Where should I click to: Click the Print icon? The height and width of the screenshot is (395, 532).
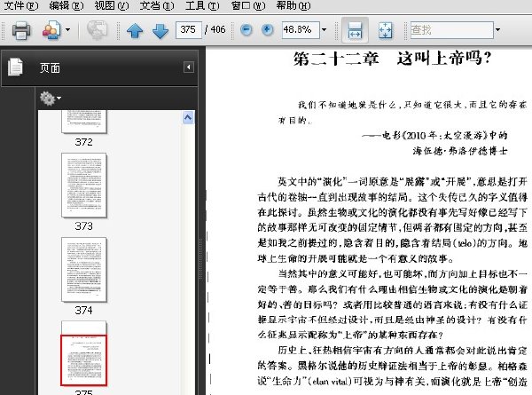click(x=21, y=31)
